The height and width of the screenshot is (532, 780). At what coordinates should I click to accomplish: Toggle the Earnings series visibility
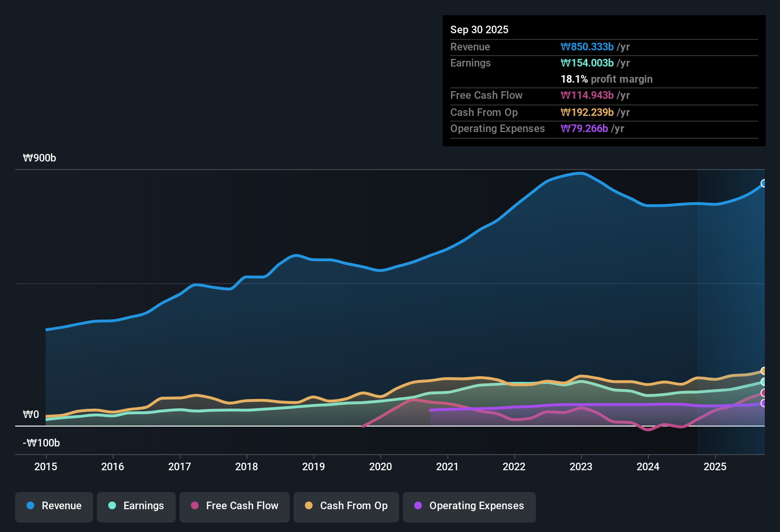pos(136,506)
